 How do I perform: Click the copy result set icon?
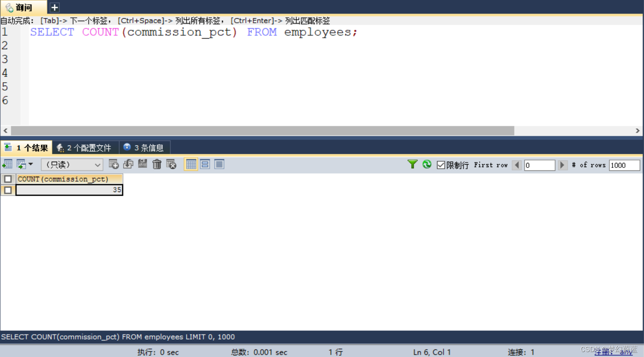21,165
